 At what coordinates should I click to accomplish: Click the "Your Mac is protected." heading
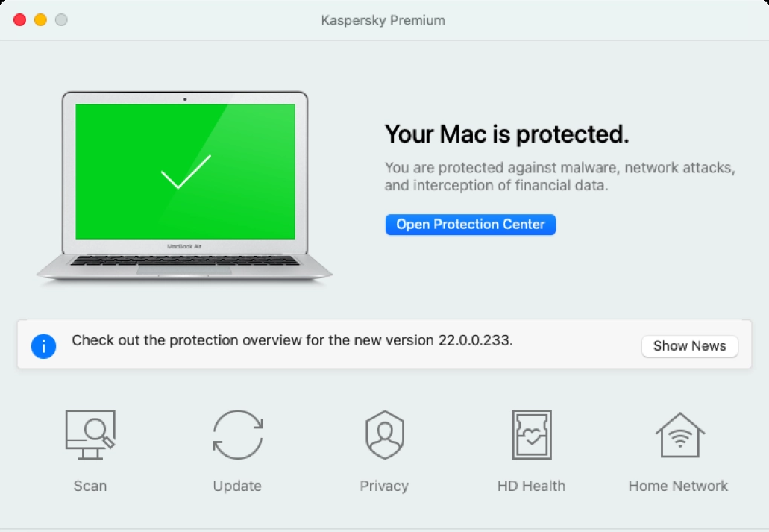point(507,134)
